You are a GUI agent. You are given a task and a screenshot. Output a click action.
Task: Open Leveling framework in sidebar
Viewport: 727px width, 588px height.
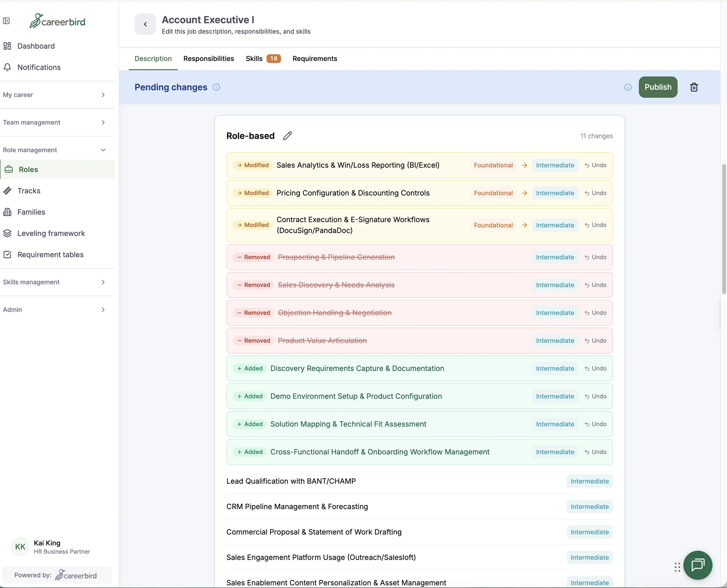tap(57, 233)
